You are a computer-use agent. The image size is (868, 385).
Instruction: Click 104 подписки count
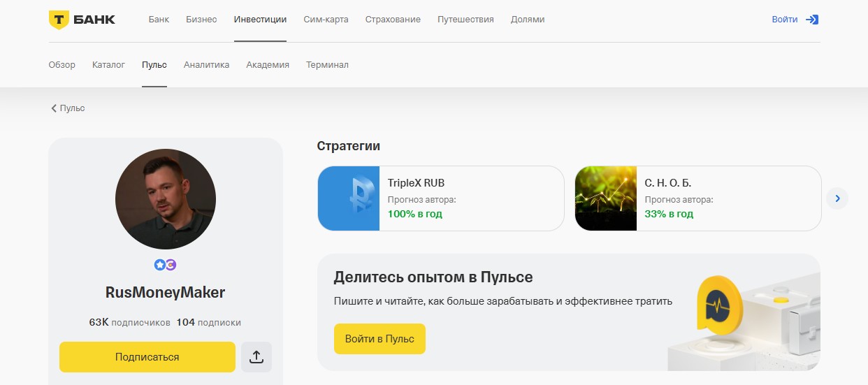tap(209, 323)
